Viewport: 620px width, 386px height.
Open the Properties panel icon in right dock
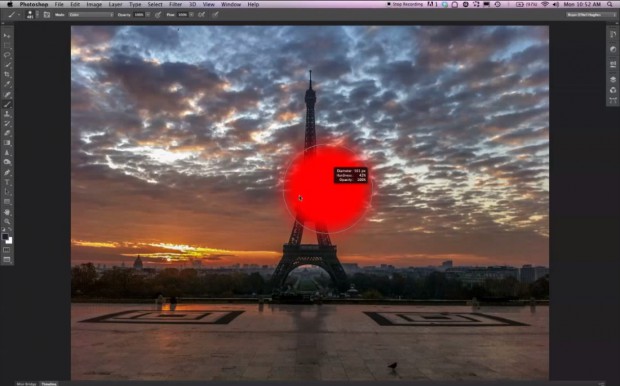click(x=613, y=64)
